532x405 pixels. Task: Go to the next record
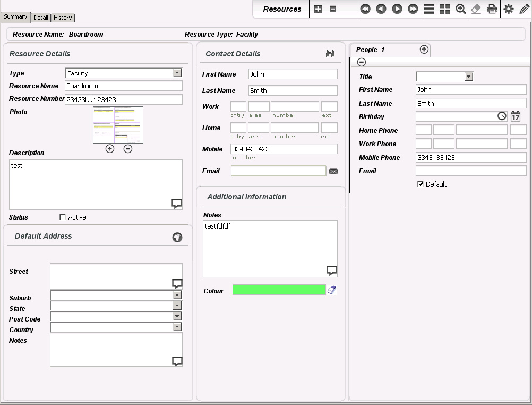[397, 9]
